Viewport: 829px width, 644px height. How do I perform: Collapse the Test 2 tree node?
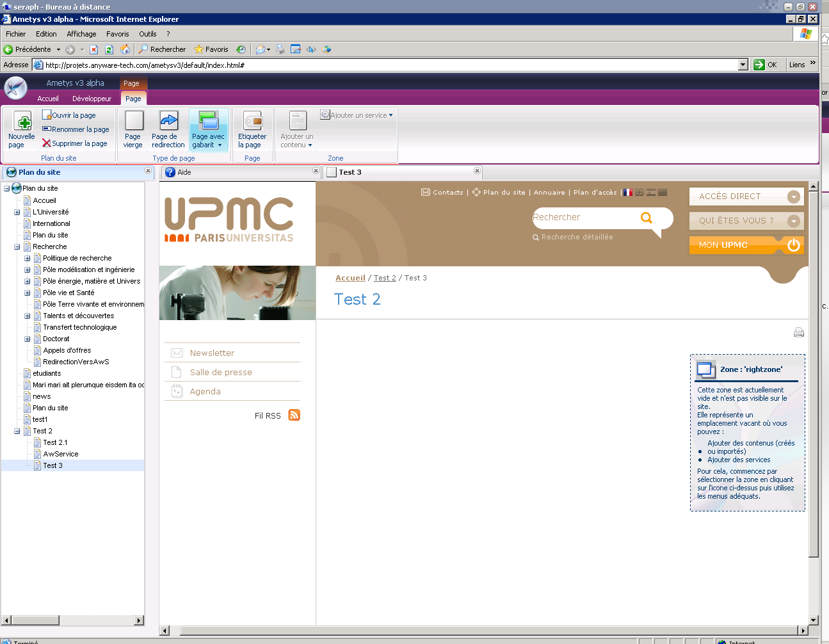17,431
